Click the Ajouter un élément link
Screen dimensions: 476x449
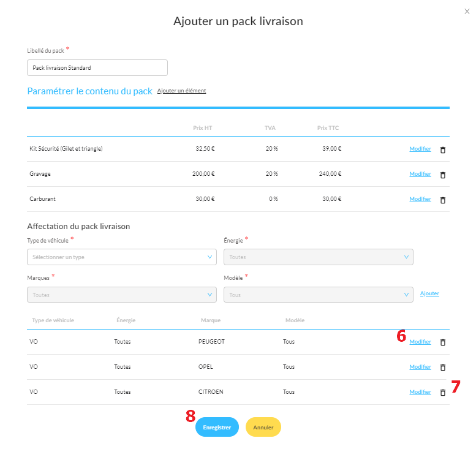pos(181,91)
